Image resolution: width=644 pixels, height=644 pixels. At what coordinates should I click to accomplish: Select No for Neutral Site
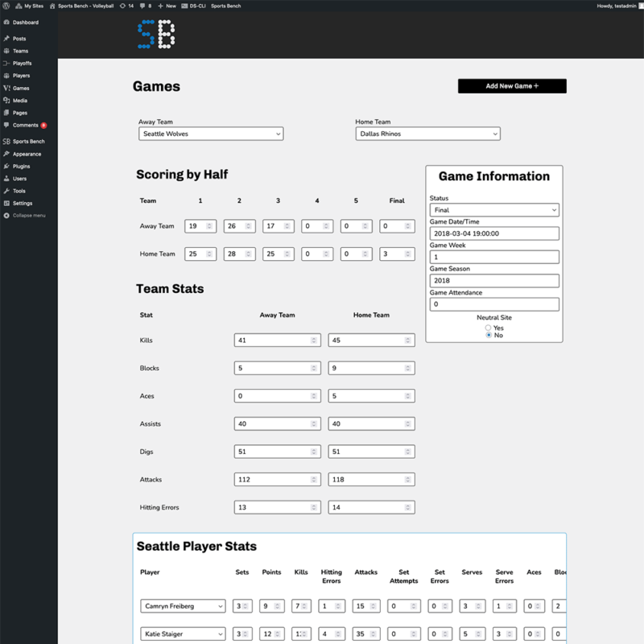[x=489, y=335]
